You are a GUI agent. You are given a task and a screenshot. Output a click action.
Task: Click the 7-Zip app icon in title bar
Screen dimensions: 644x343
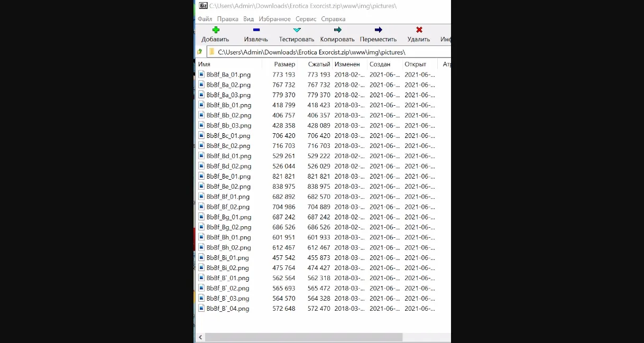(203, 6)
